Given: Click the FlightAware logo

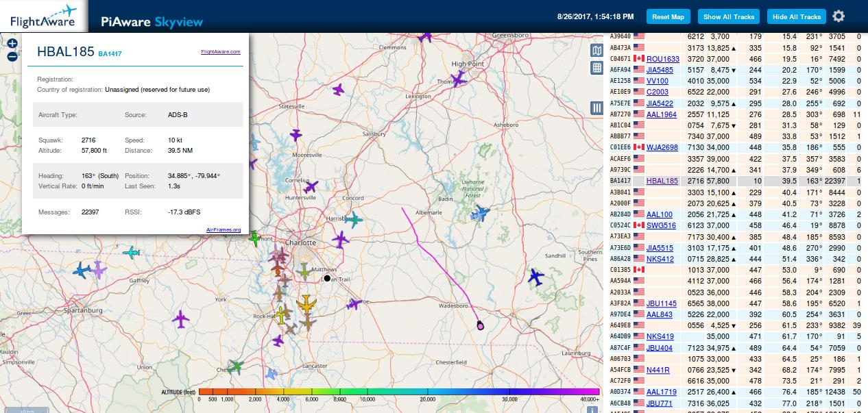Looking at the screenshot, I should point(43,16).
